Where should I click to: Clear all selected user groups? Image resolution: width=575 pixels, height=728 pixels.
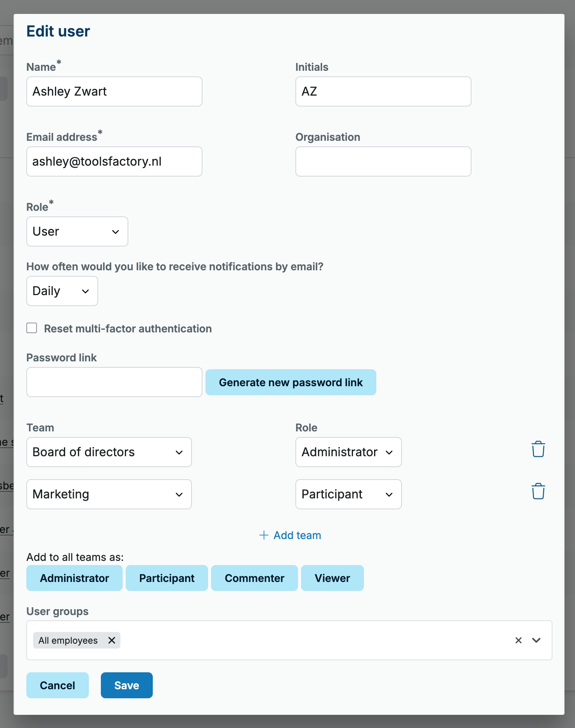[x=519, y=640]
